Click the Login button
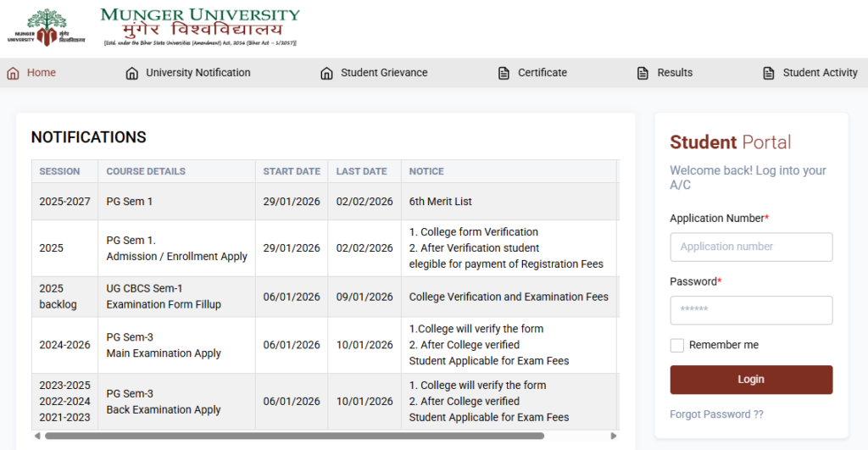The width and height of the screenshot is (868, 450). point(751,380)
